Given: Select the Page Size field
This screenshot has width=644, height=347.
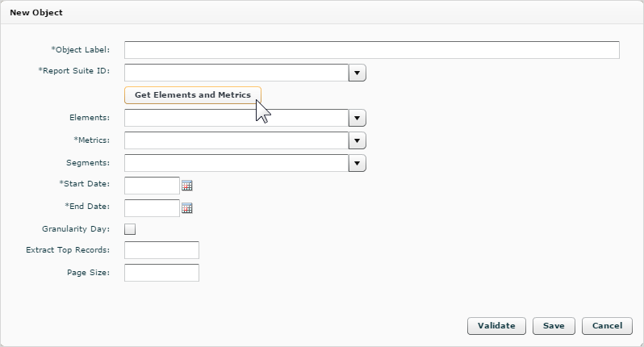Looking at the screenshot, I should 162,273.
